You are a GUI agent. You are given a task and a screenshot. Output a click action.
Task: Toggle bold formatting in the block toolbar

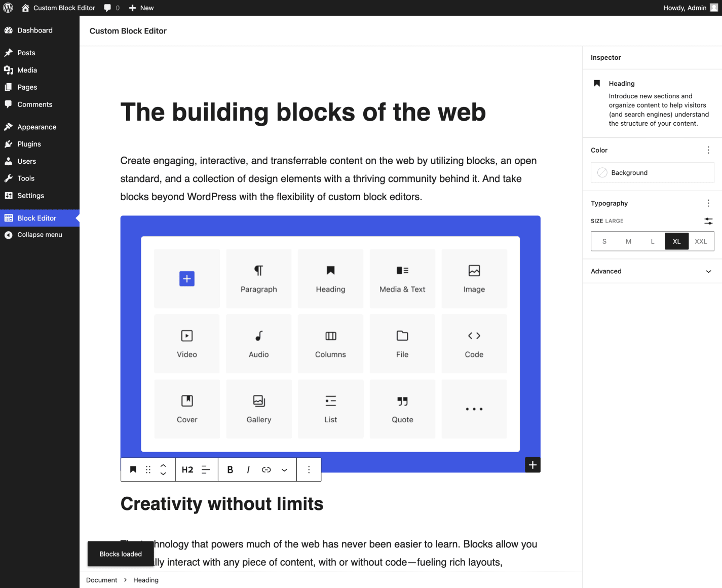pyautogui.click(x=230, y=469)
